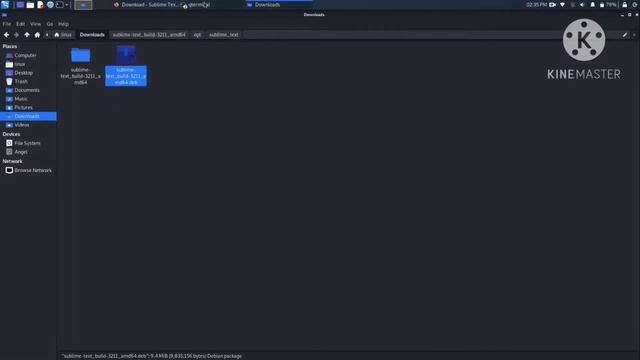Screen dimensions: 640x360
Task: Launch file manager from the top panel
Action: 30,5
